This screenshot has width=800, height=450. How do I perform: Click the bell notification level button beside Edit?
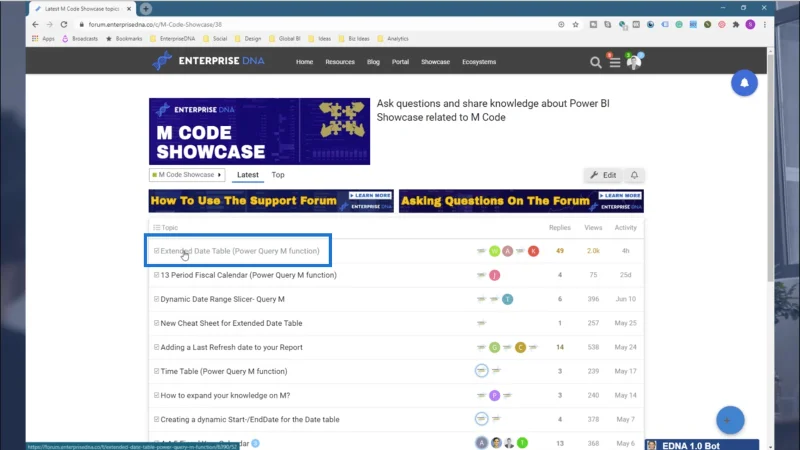[634, 175]
